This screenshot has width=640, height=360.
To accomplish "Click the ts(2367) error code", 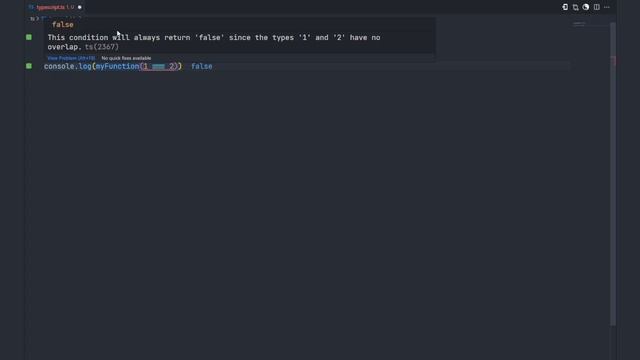I will pyautogui.click(x=102, y=47).
